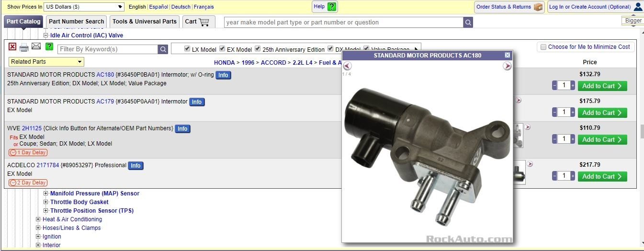This screenshot has height=251, width=644.
Task: Expand the Hoses/Lines & Clamps category
Action: click(x=38, y=228)
